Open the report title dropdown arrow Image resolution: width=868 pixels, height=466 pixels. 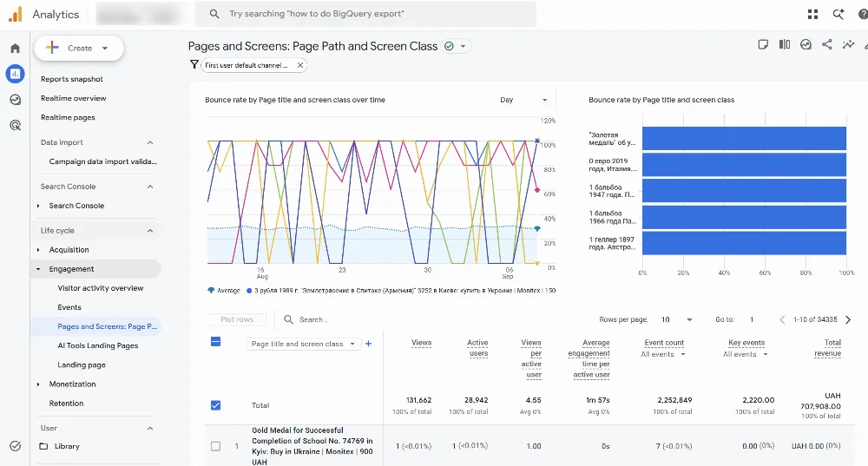click(x=463, y=47)
